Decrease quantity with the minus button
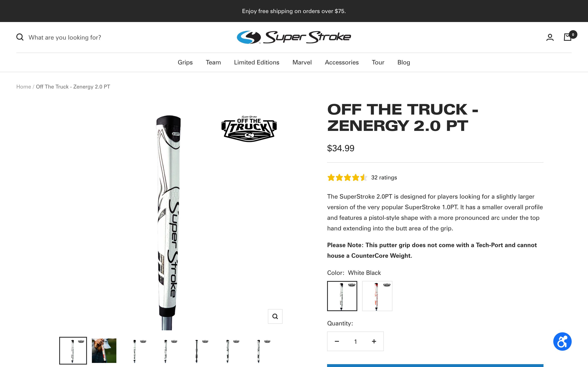The height and width of the screenshot is (367, 588). [x=337, y=341]
